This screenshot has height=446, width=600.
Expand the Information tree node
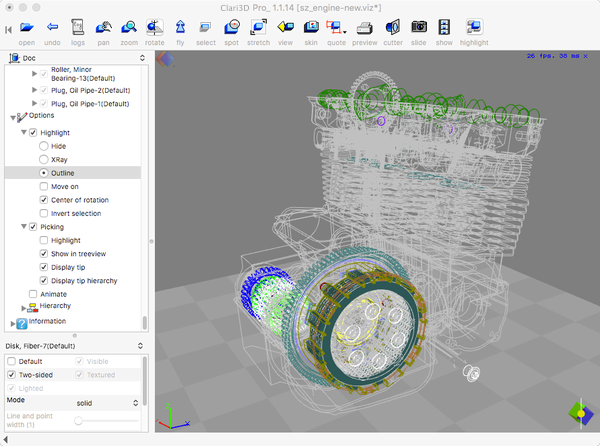tap(13, 324)
